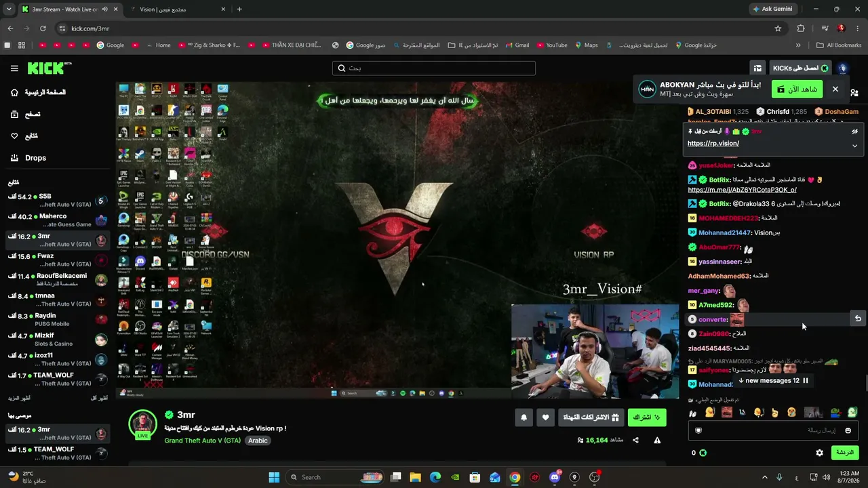Reply to converte's chat message
The width and height of the screenshot is (868, 488).
857,319
